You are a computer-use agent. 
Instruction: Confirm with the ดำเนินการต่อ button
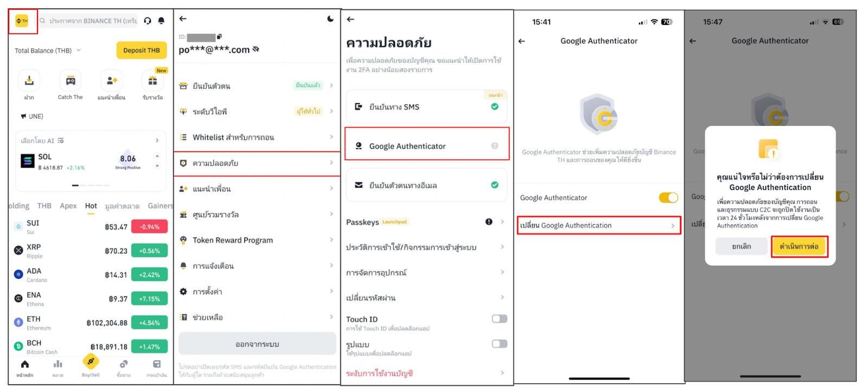[799, 247]
